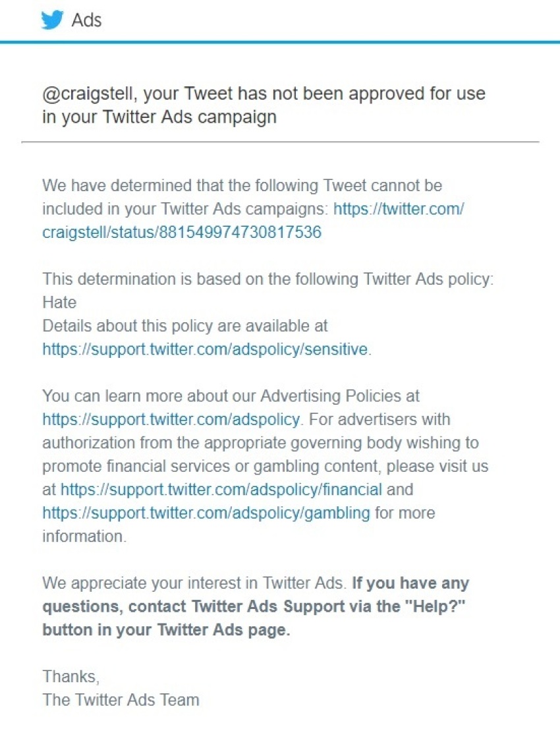The width and height of the screenshot is (560, 729).
Task: Click the bold "If you have any questions" text
Action: click(410, 583)
